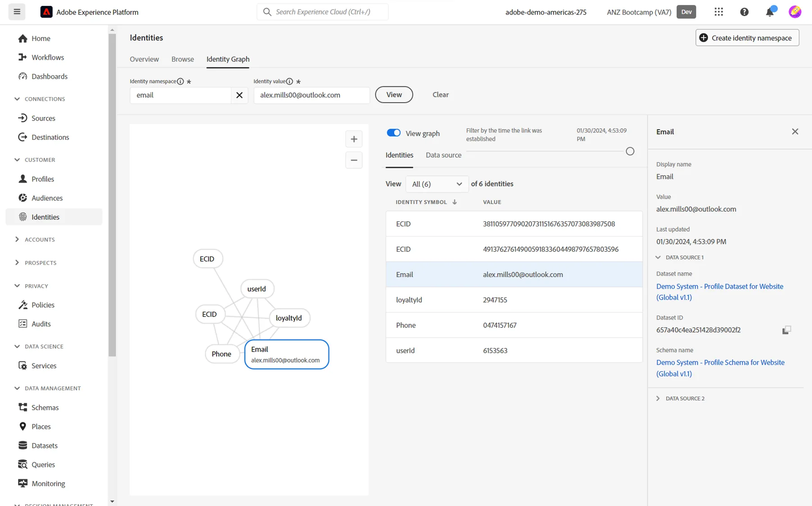The image size is (812, 506).
Task: Open the View All (6) dropdown
Action: pos(437,184)
